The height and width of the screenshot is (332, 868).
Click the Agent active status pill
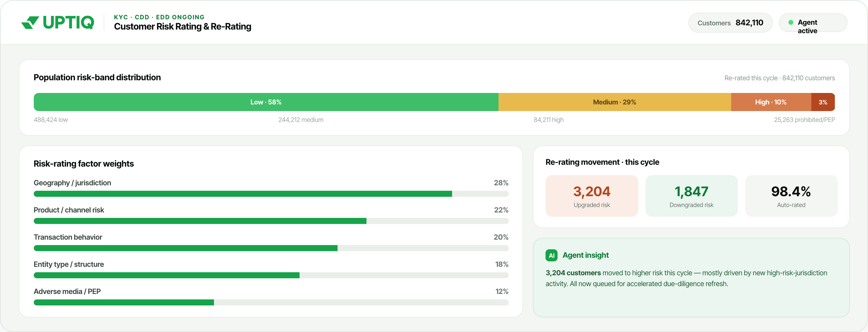point(813,23)
